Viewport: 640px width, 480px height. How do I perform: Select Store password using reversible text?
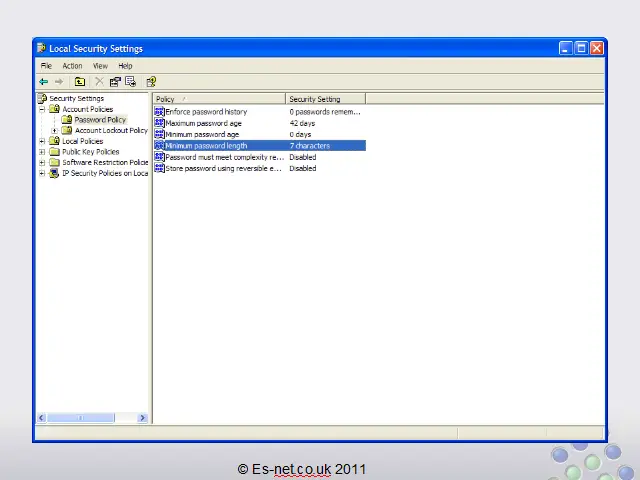click(224, 168)
